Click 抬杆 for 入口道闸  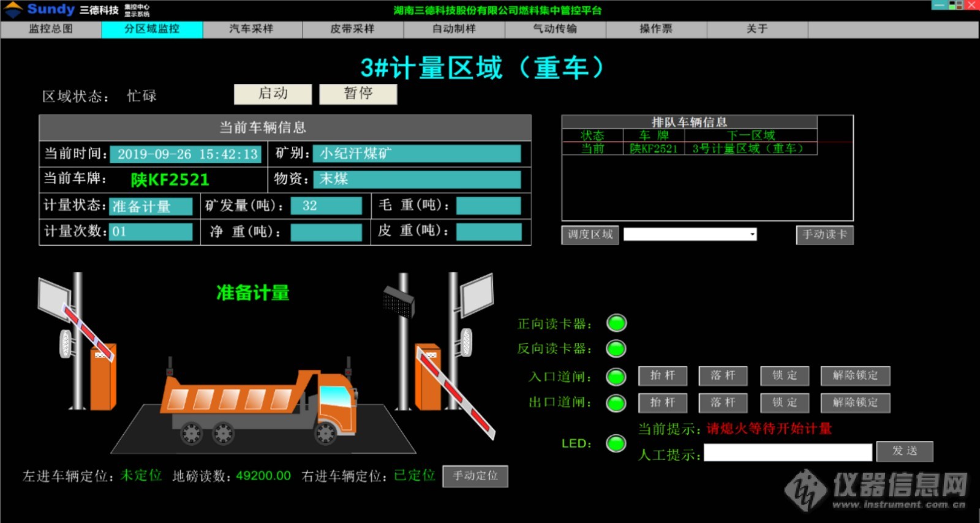coord(663,376)
